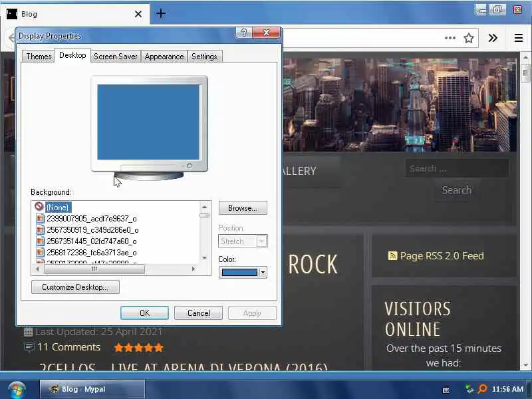Screen dimensions: 532x399
Task: Click the city skyline header image
Action: [400, 105]
